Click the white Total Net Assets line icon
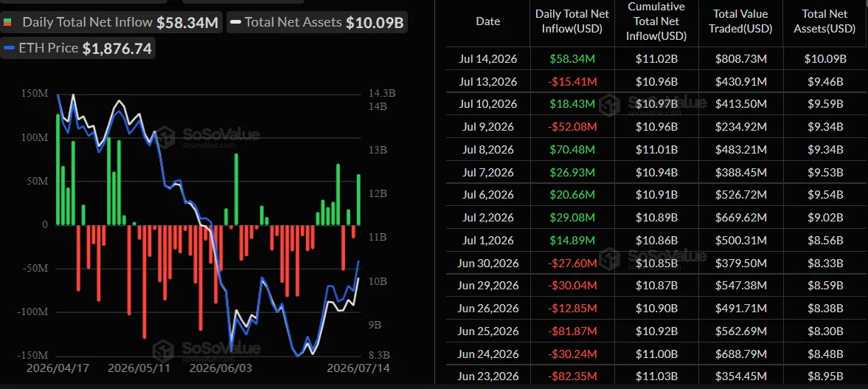 [235, 23]
